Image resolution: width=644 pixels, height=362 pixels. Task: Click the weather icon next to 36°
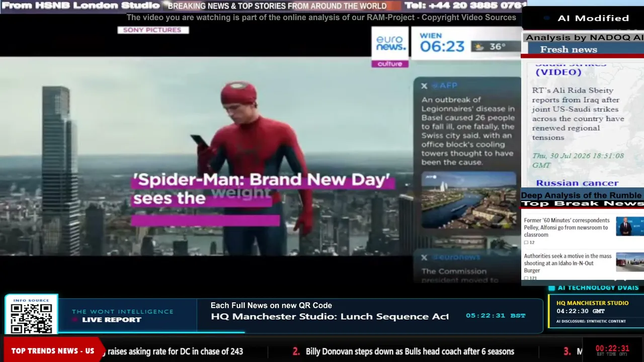[x=478, y=47]
